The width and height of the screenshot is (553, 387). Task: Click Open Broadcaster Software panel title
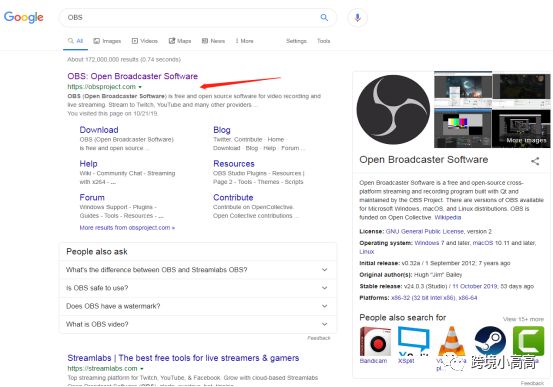424,160
